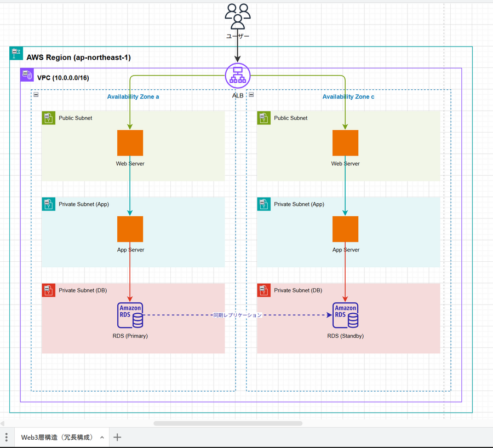Screen dimensions: 493x448
Task: Open the Web3層構造 page tab menu arrow
Action: [x=102, y=438]
